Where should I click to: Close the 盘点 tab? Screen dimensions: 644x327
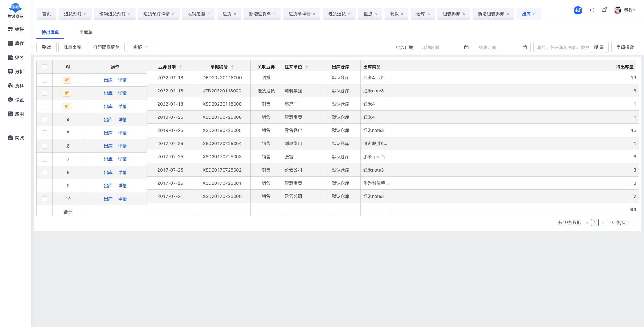pyautogui.click(x=376, y=14)
